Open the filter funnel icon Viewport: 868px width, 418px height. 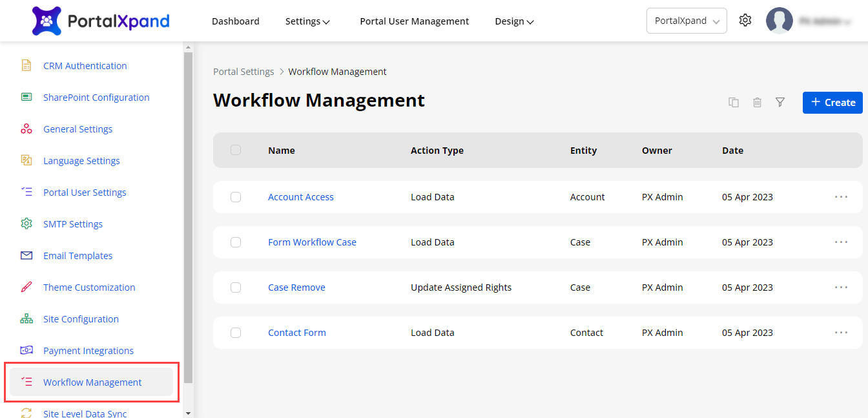tap(780, 102)
